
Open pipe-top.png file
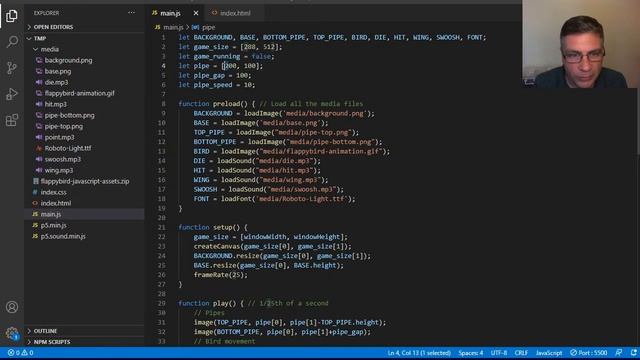tap(64, 126)
